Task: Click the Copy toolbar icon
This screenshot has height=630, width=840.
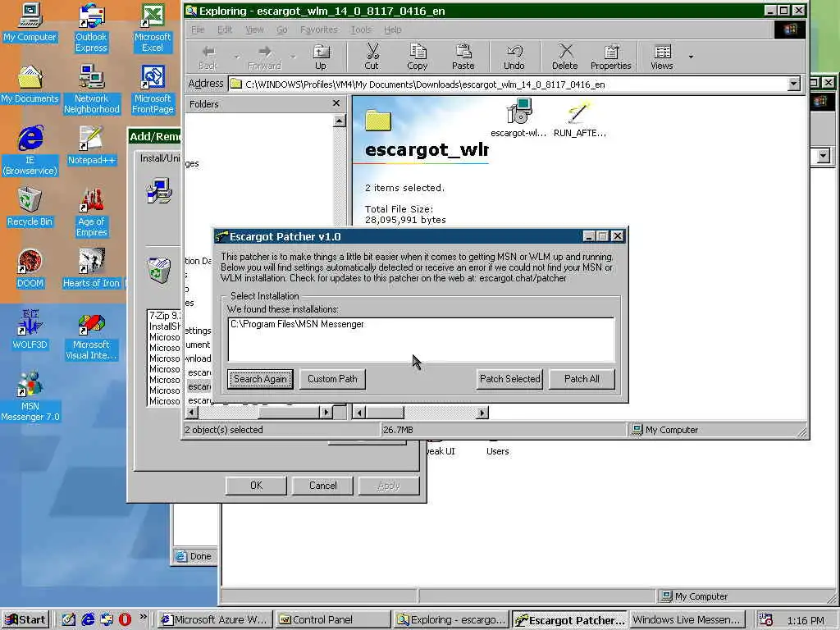Action: 417,57
